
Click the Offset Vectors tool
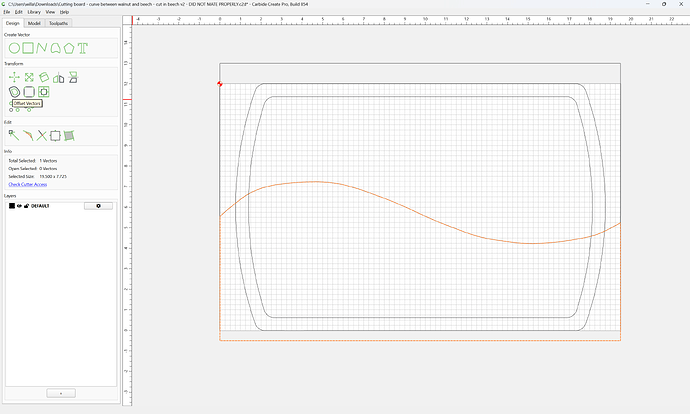pos(15,92)
